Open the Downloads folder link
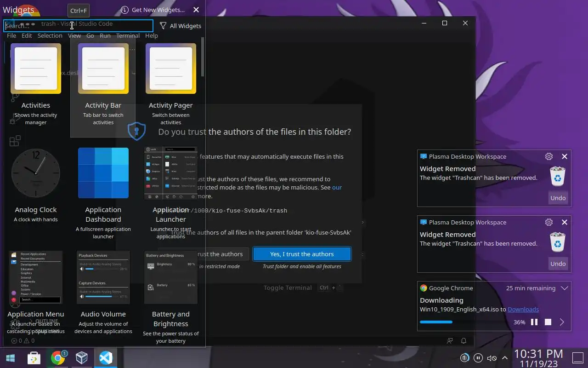The width and height of the screenshot is (588, 368). click(x=523, y=309)
